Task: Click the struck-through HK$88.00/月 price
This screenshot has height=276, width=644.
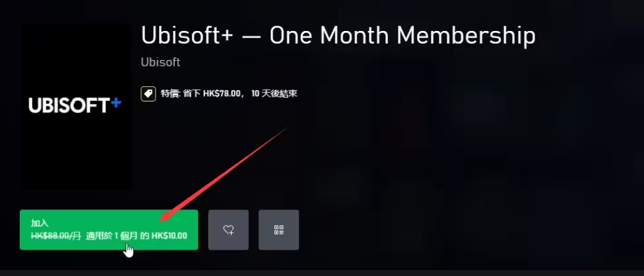Action: [x=56, y=236]
